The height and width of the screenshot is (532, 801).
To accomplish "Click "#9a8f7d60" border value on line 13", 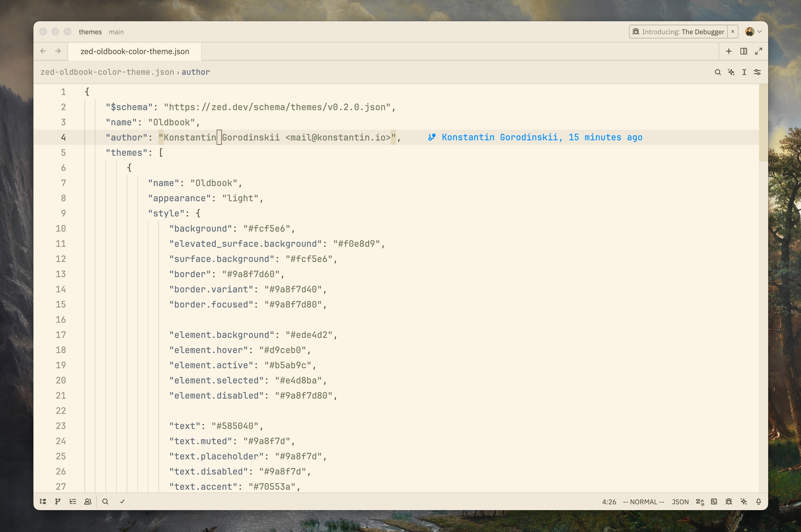I will tap(251, 274).
